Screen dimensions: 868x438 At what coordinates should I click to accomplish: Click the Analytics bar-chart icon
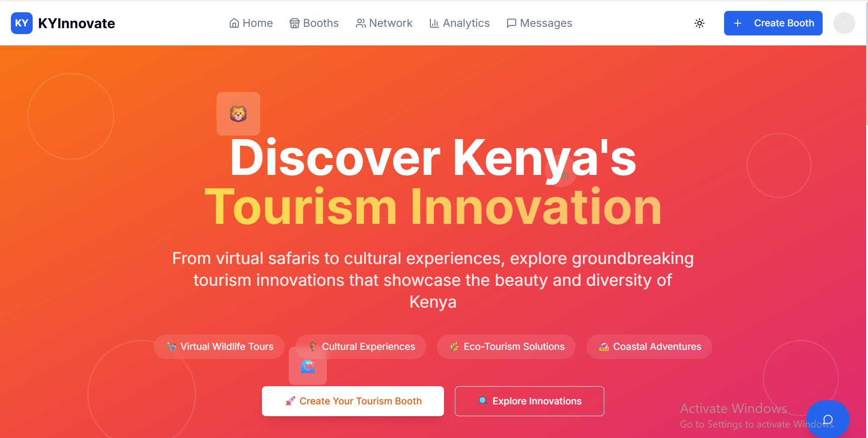434,23
